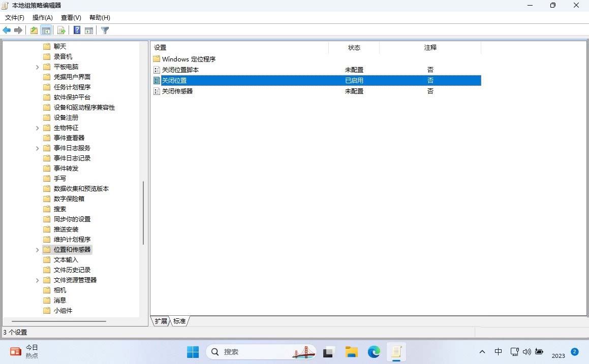Toggle the show/hide console tree toolbar icon
The height and width of the screenshot is (364, 589).
[x=46, y=30]
